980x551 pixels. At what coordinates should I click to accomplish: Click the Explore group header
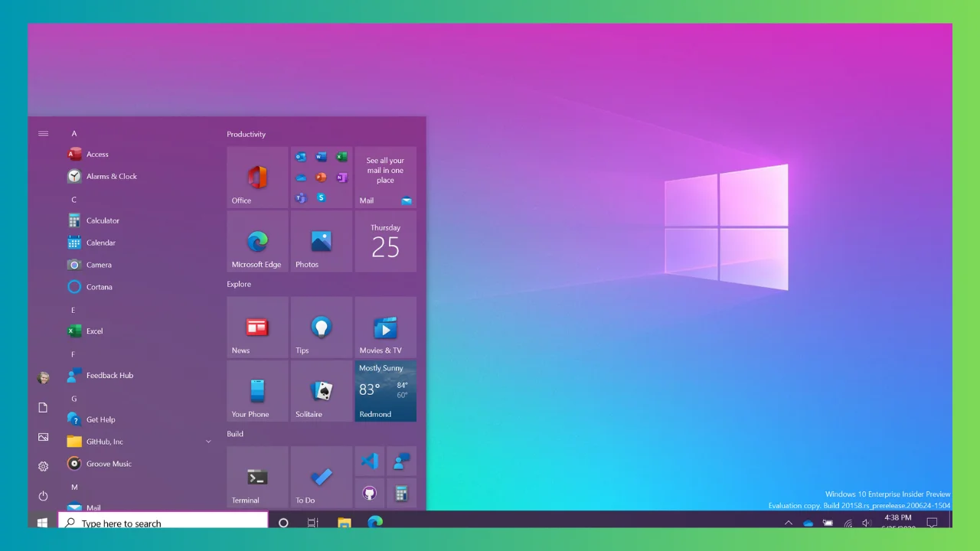pos(239,284)
